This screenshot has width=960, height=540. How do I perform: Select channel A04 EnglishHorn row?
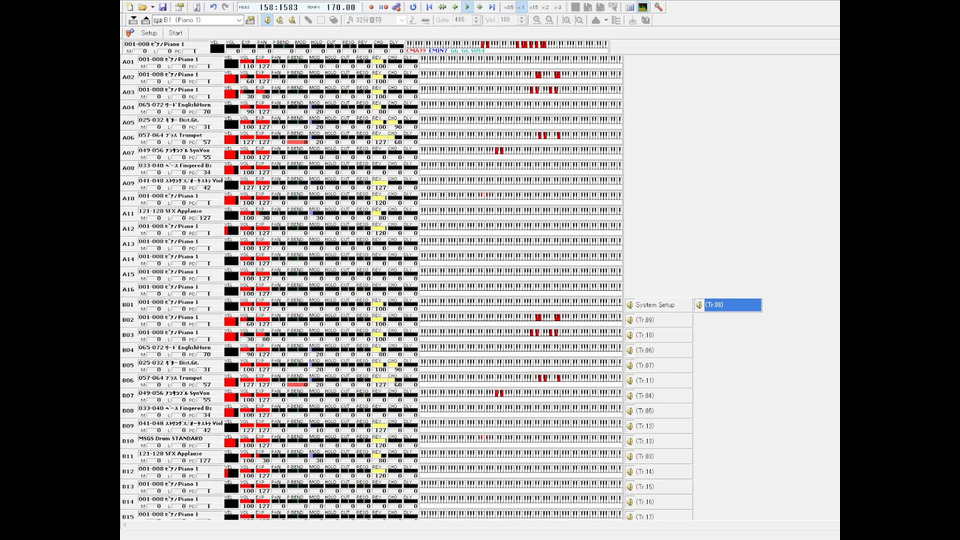tap(372, 108)
